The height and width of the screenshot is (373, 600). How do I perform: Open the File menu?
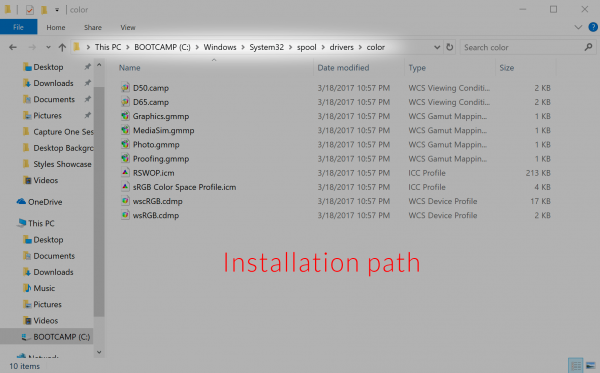click(18, 27)
